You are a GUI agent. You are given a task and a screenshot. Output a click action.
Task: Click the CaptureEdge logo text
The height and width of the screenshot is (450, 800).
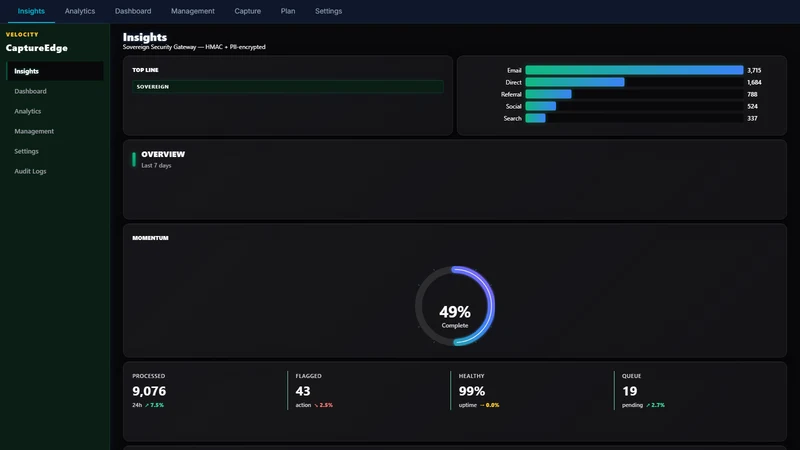(37, 48)
